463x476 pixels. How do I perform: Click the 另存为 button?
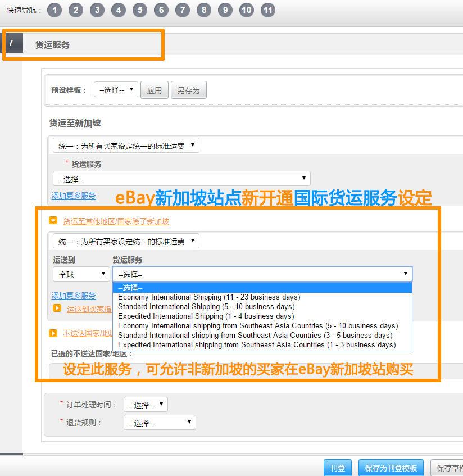point(189,90)
